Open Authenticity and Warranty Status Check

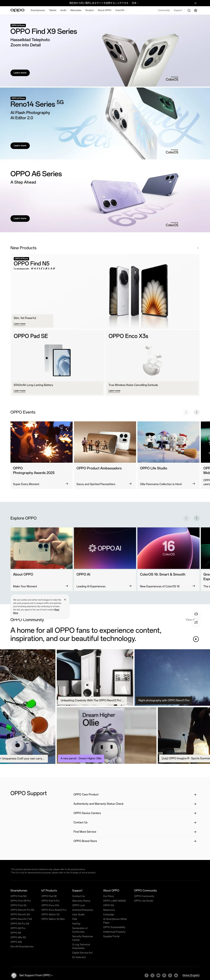coord(135,804)
